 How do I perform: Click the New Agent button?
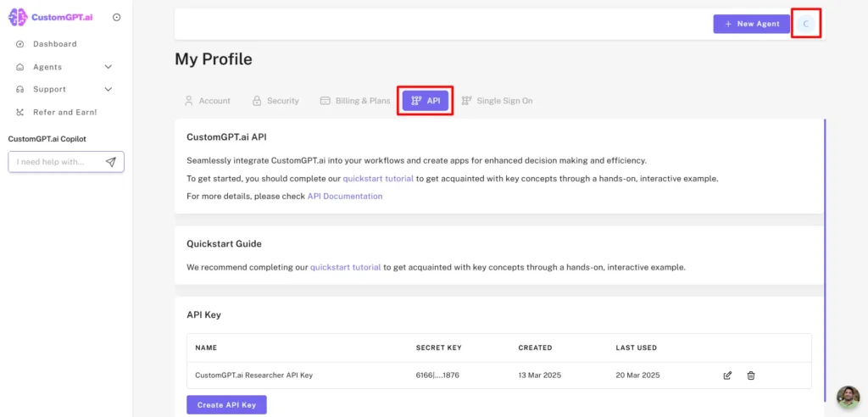[x=751, y=24]
